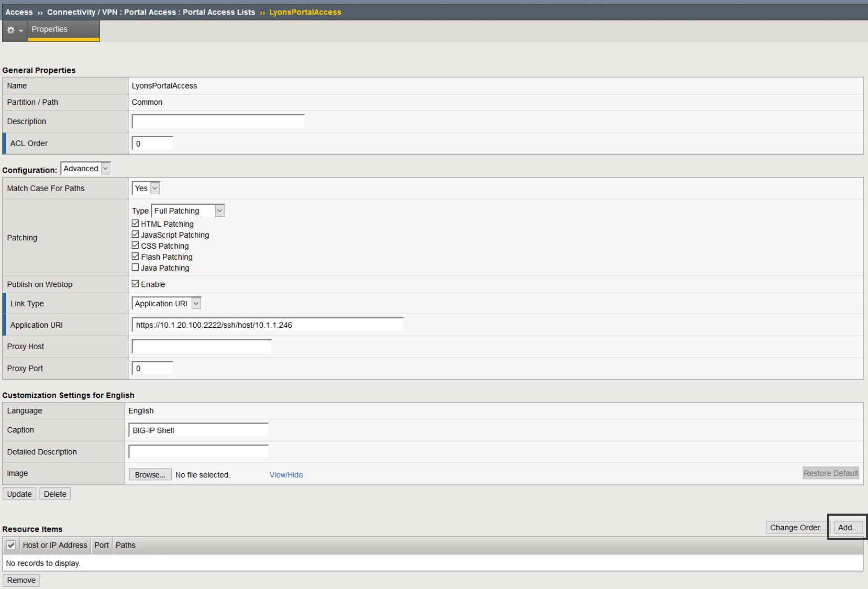Click the Delete button
The image size is (868, 589).
pos(55,494)
